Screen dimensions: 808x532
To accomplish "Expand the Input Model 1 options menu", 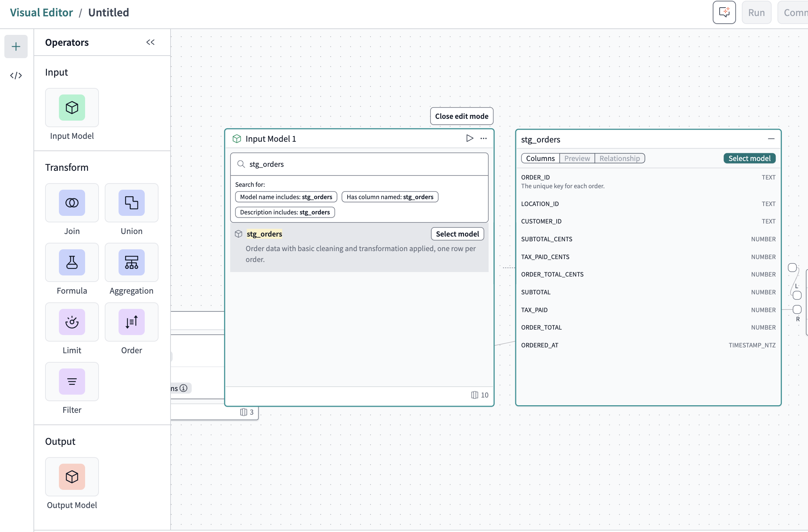I will pyautogui.click(x=484, y=138).
